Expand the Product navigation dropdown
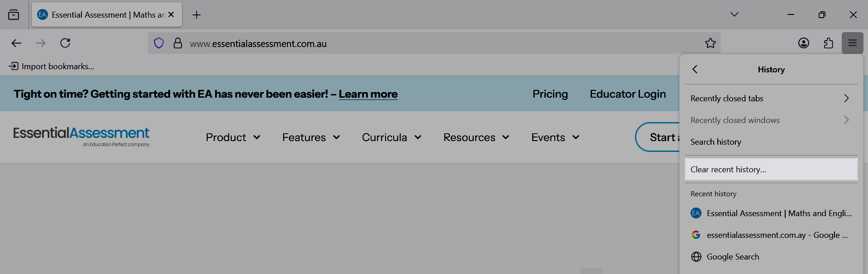 click(x=233, y=137)
